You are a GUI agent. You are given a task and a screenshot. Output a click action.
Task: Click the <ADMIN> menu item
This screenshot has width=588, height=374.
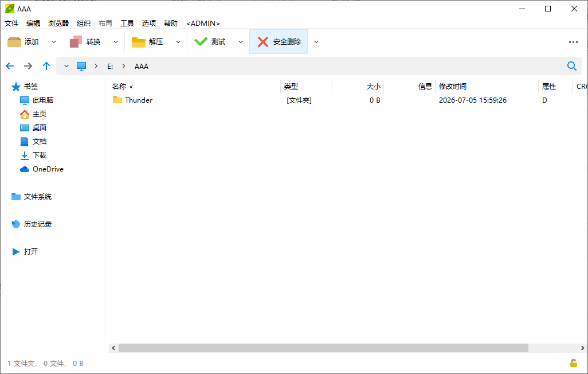[x=203, y=24]
